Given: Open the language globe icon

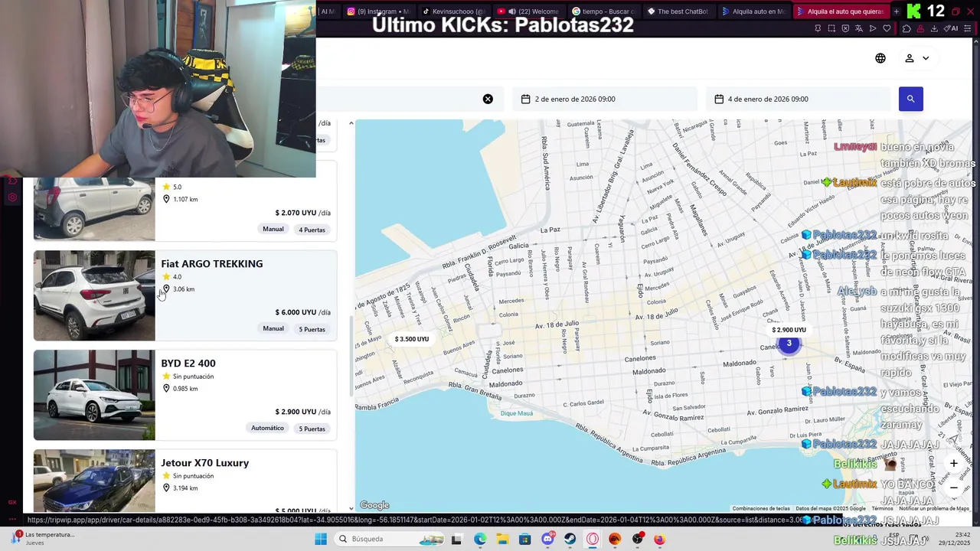Looking at the screenshot, I should [x=880, y=58].
